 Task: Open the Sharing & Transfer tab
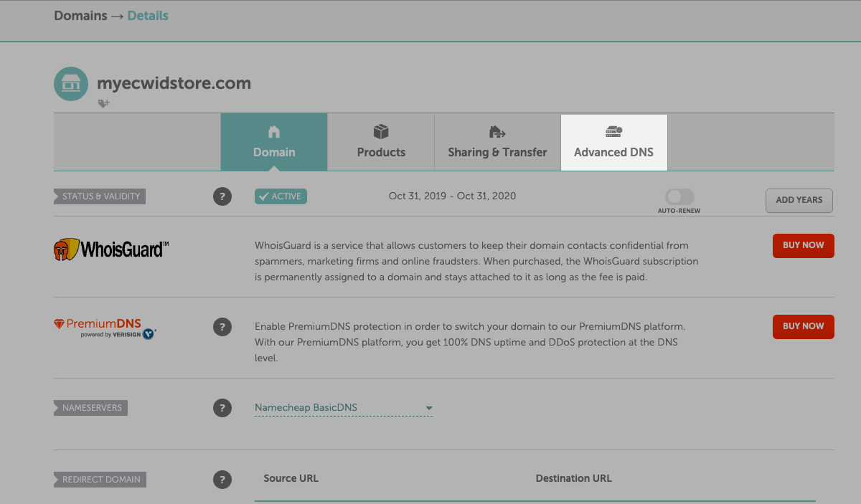[x=497, y=142]
